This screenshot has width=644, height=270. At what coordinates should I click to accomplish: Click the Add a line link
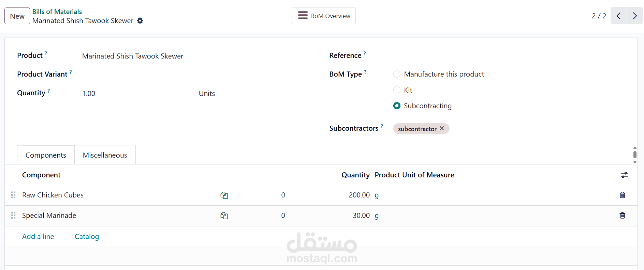(x=38, y=237)
